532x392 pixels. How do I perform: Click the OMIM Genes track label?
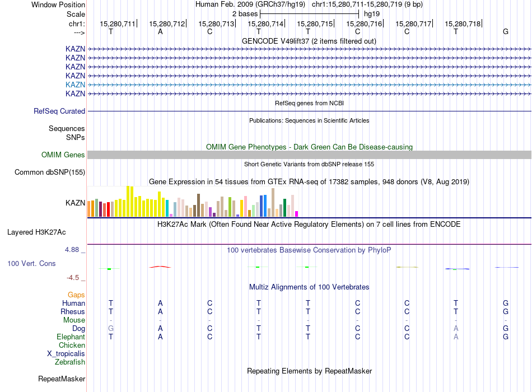pyautogui.click(x=63, y=155)
